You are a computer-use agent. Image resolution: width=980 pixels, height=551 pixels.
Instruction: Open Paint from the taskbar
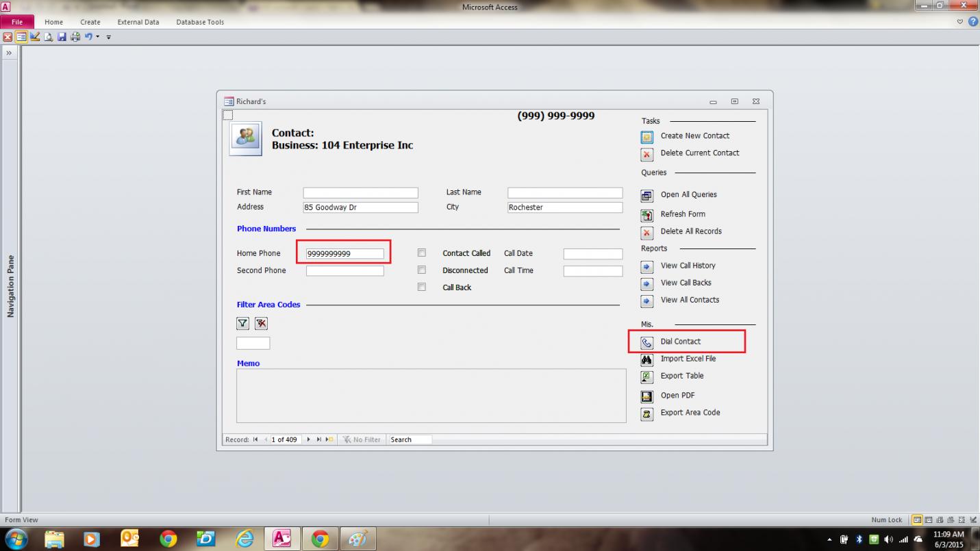coord(357,539)
